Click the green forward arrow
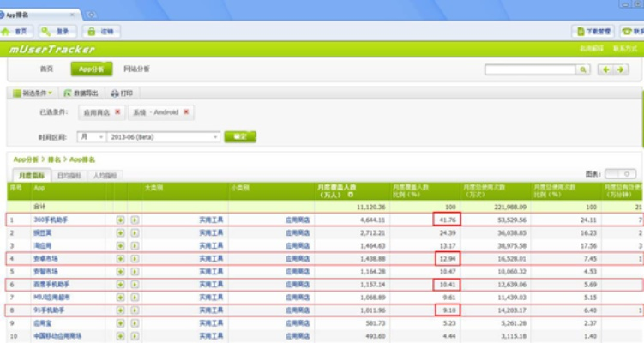The image size is (644, 343). pyautogui.click(x=621, y=69)
